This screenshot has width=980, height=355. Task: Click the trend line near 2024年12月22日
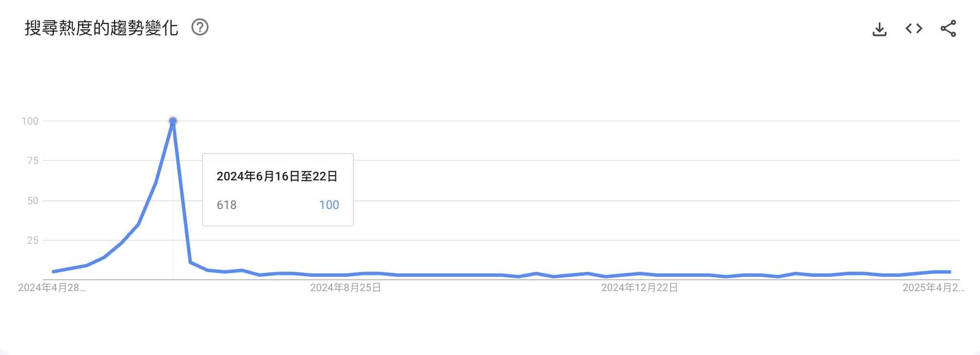[x=639, y=274]
